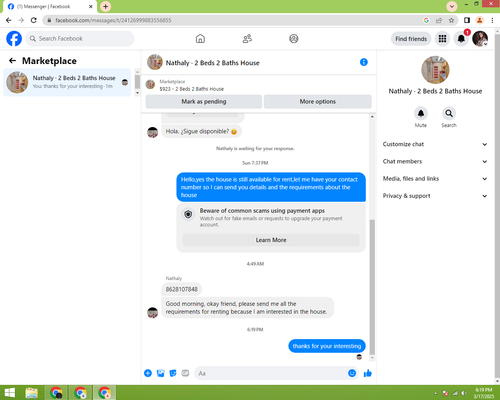This screenshot has height=400, width=500.
Task: Click Learn More on scam warning
Action: click(271, 240)
